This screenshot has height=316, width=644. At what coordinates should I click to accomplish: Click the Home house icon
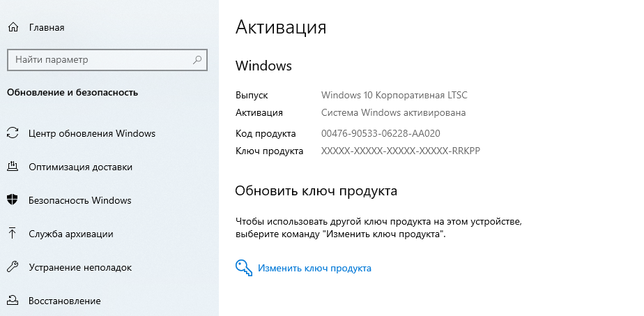coord(13,27)
